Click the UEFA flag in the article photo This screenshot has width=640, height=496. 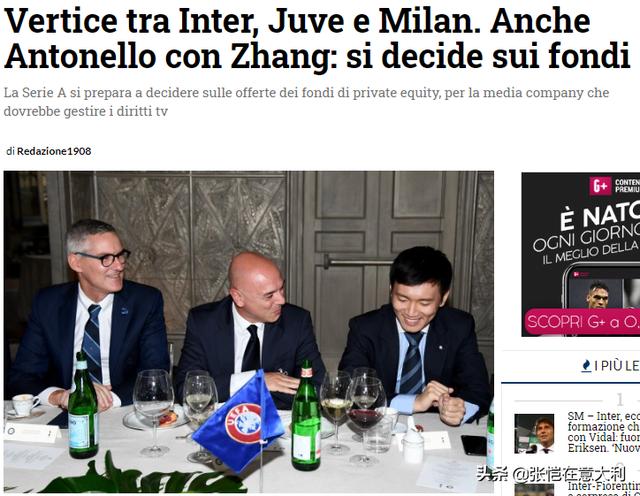pyautogui.click(x=239, y=423)
